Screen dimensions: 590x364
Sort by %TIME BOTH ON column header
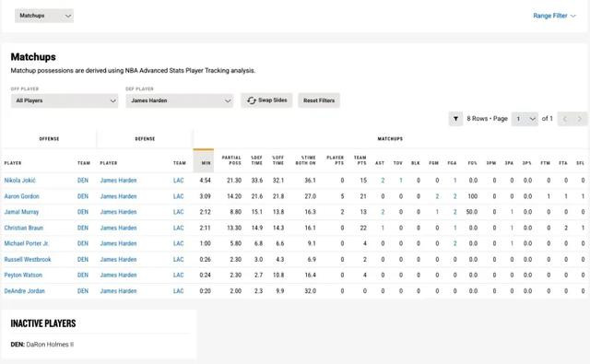pos(305,160)
